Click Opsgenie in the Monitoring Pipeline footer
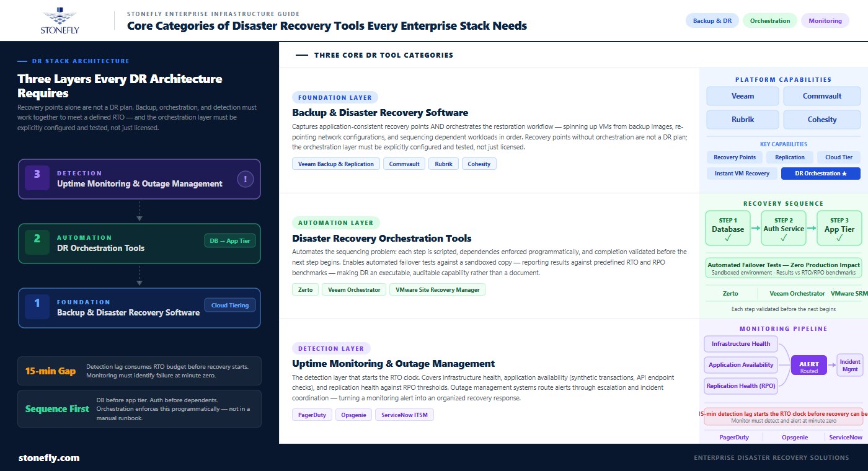868x471 pixels. (794, 438)
